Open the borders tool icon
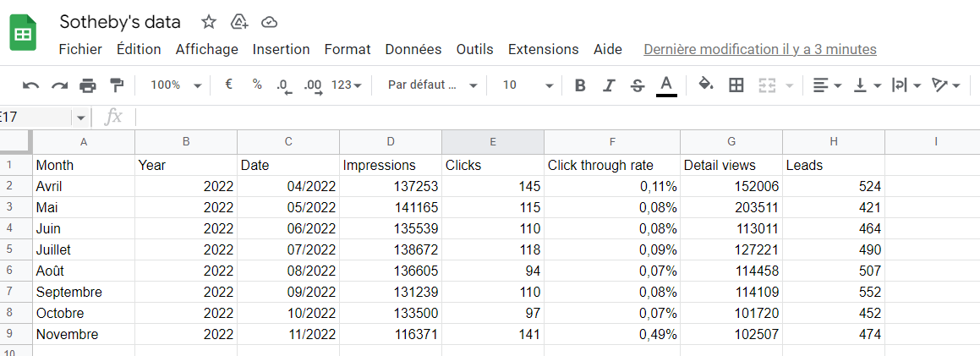Image resolution: width=980 pixels, height=356 pixels. click(x=736, y=85)
